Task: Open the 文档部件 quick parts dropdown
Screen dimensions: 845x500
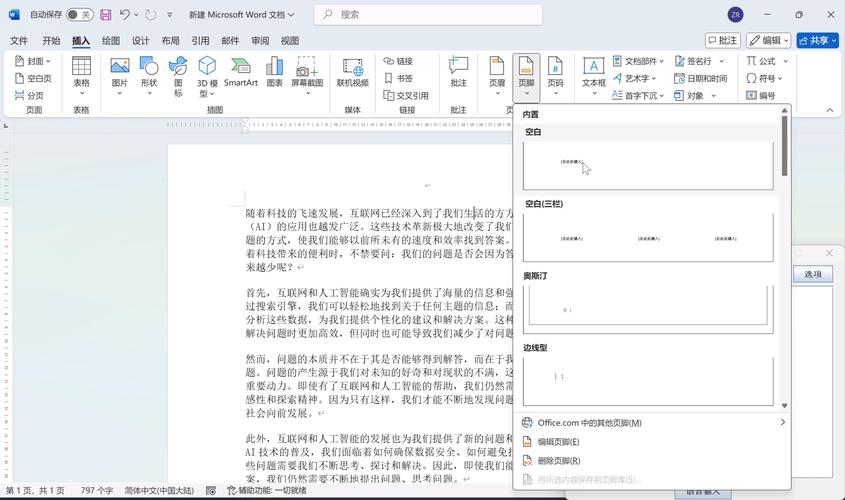Action: click(638, 61)
